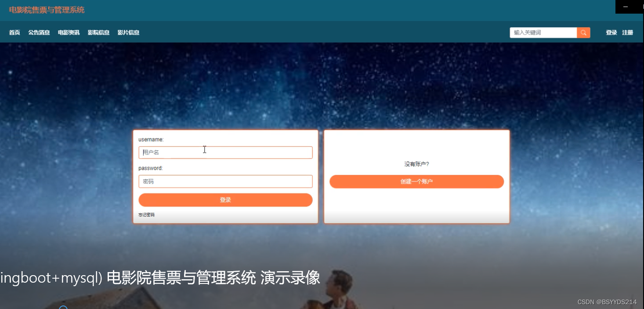Click 注册 register link in header
644x309 pixels.
tap(627, 33)
